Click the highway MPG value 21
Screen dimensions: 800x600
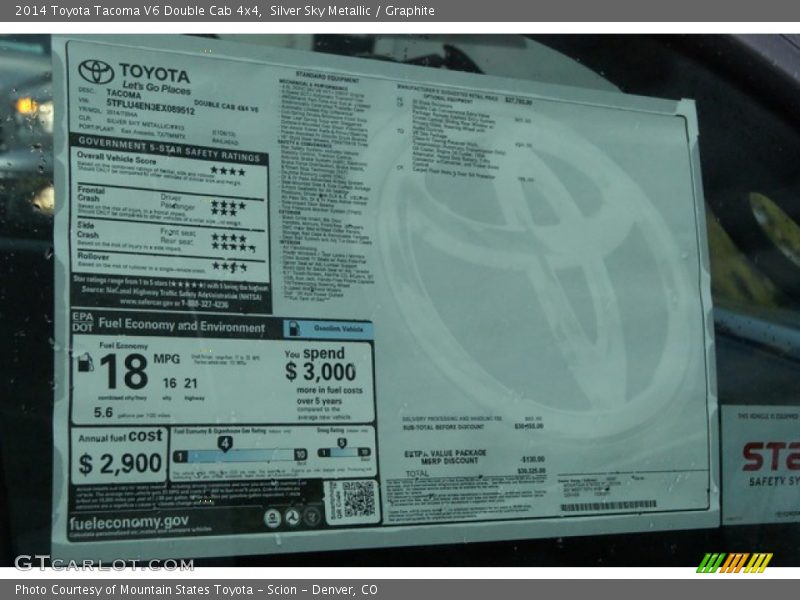[x=191, y=383]
